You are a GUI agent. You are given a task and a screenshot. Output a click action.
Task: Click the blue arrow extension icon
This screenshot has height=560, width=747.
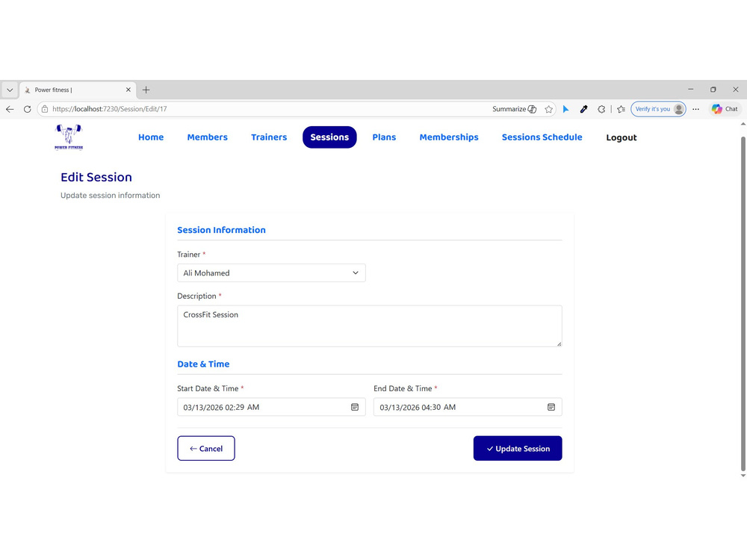(566, 109)
